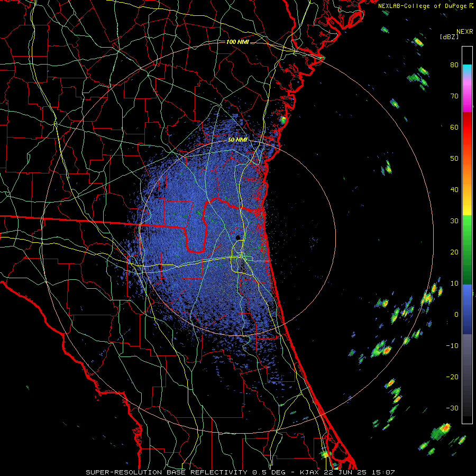Viewport: 476px width, 476px height.
Task: Click the 20 value on the dBZ scale
Action: 454,252
